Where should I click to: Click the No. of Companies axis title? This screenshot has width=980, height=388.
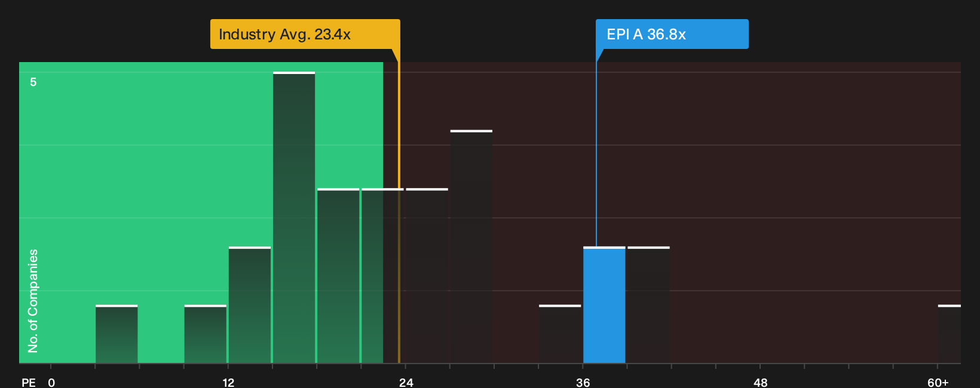[33, 301]
